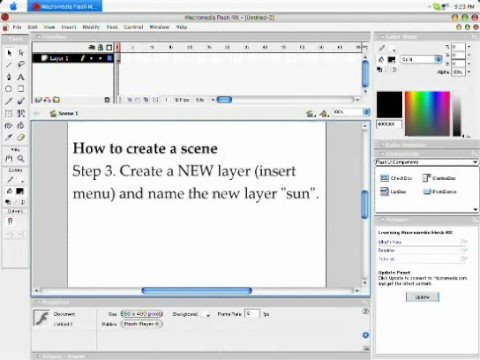Open the Red value dropdown arrow
The height and width of the screenshot is (360, 480).
point(469,47)
